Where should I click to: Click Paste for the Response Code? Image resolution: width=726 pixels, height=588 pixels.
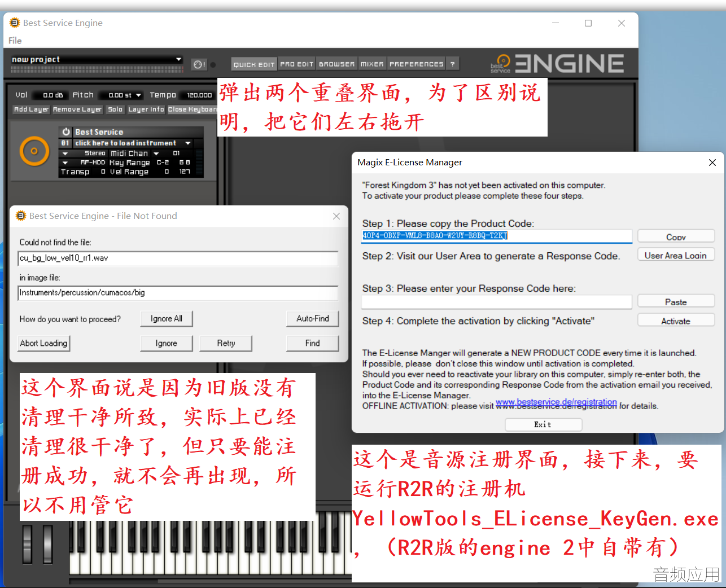click(676, 302)
